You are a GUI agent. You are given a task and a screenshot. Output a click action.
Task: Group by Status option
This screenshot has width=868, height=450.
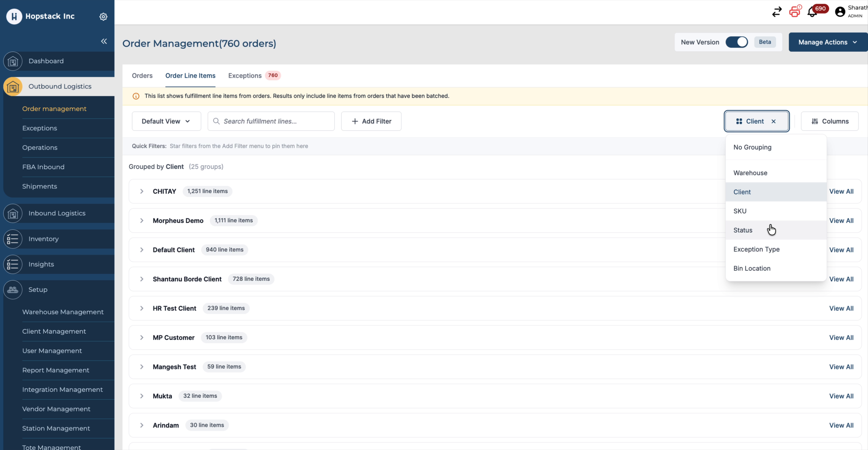click(776, 230)
